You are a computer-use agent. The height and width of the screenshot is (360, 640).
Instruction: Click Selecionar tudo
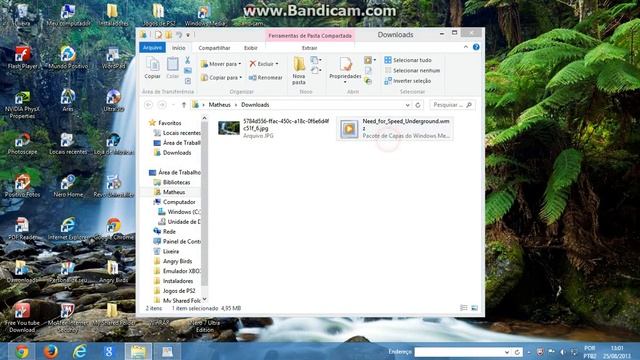[x=408, y=60]
